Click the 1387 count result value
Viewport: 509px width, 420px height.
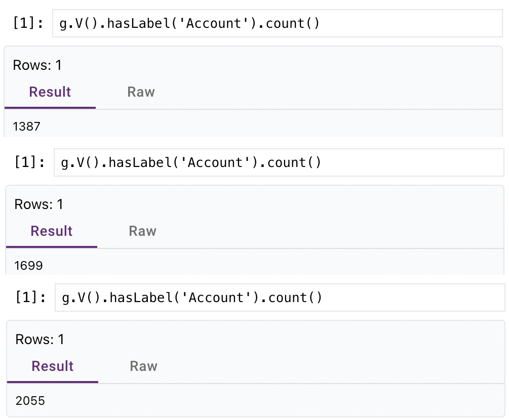click(x=26, y=127)
